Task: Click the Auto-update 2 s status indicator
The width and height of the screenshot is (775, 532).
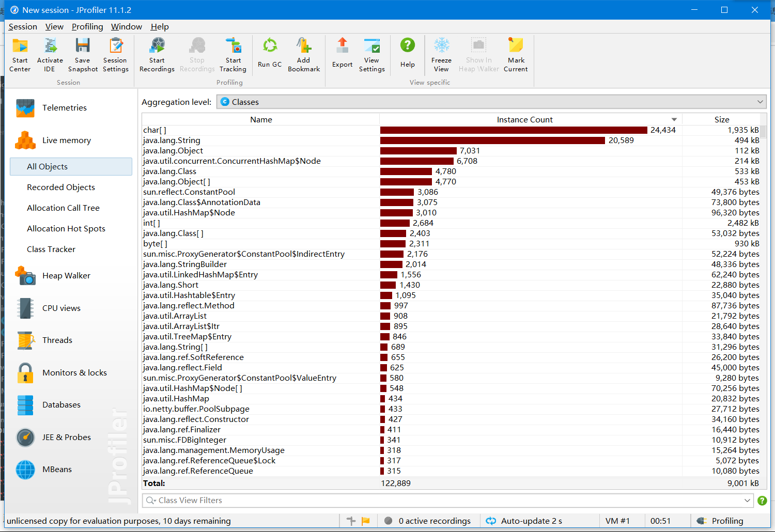Action: tap(524, 521)
